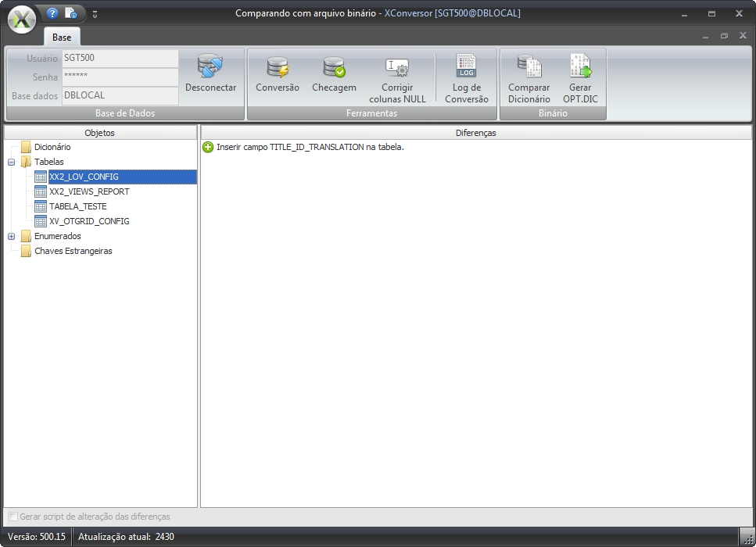Viewport: 756px width, 547px height.
Task: Run the Checagem database check
Action: coord(334,68)
